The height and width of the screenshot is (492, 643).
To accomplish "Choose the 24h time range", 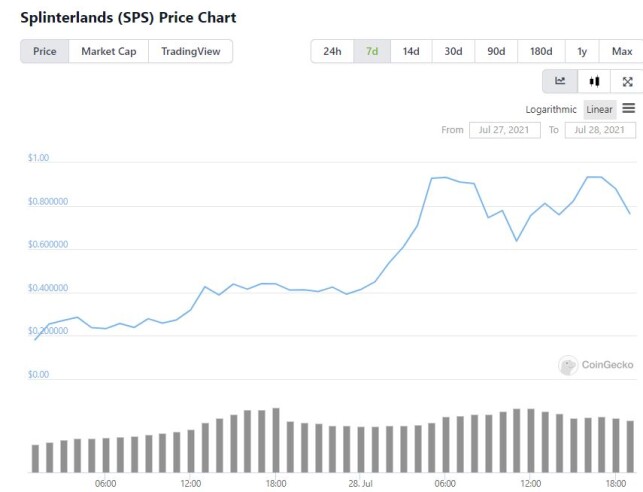I will pyautogui.click(x=332, y=51).
